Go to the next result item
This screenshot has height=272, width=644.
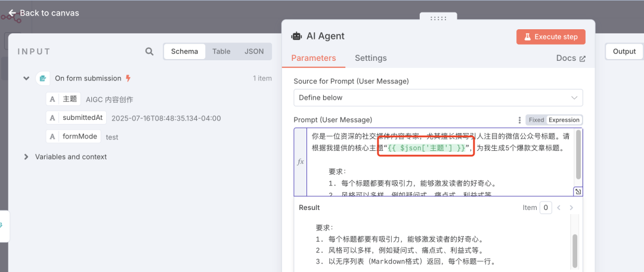[x=571, y=208]
